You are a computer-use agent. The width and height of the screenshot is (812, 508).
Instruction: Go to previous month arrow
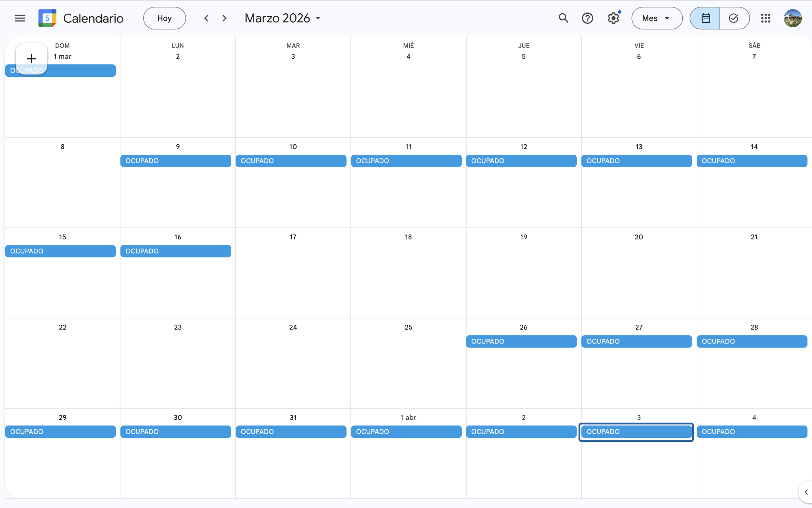tap(207, 18)
